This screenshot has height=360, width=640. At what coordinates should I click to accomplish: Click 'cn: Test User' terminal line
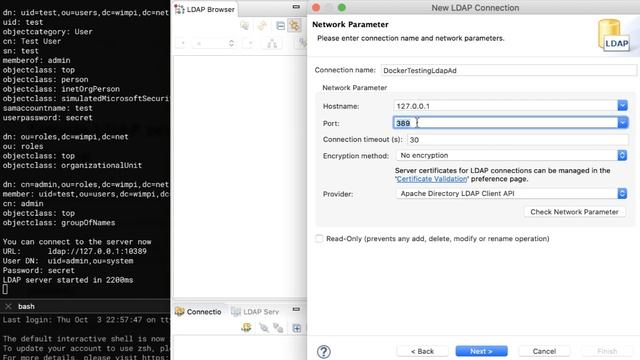[32, 41]
